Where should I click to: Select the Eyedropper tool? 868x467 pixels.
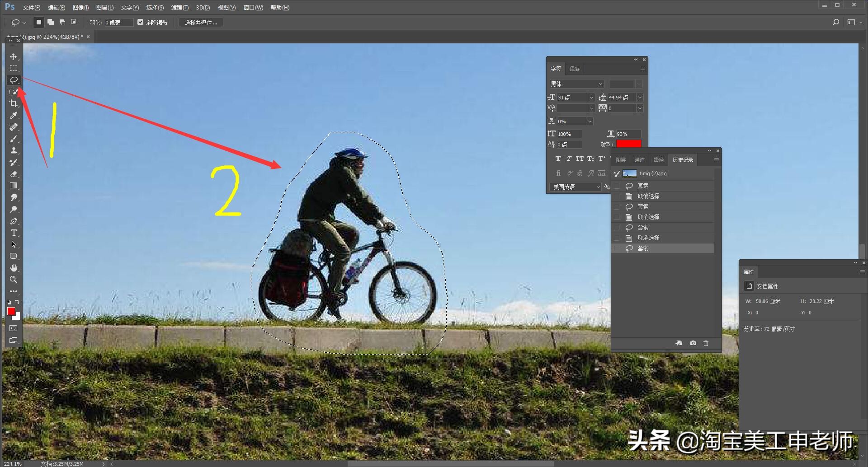tap(14, 115)
